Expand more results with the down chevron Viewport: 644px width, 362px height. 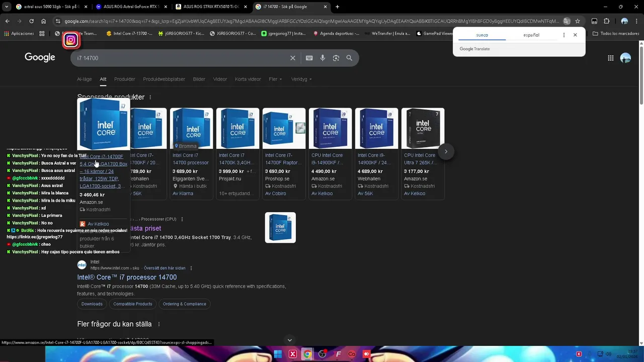(x=289, y=340)
